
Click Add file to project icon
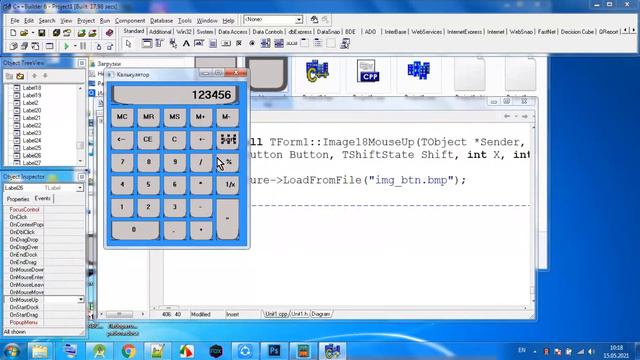(x=82, y=33)
